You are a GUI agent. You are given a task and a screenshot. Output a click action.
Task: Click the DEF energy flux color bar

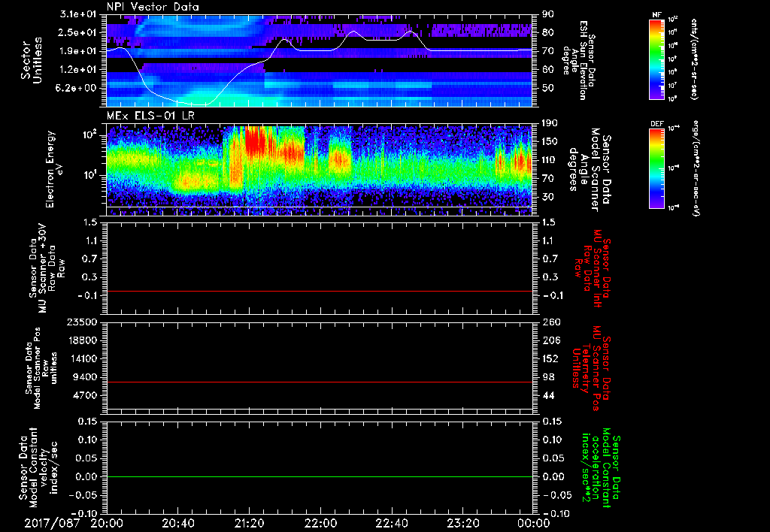tap(657, 168)
